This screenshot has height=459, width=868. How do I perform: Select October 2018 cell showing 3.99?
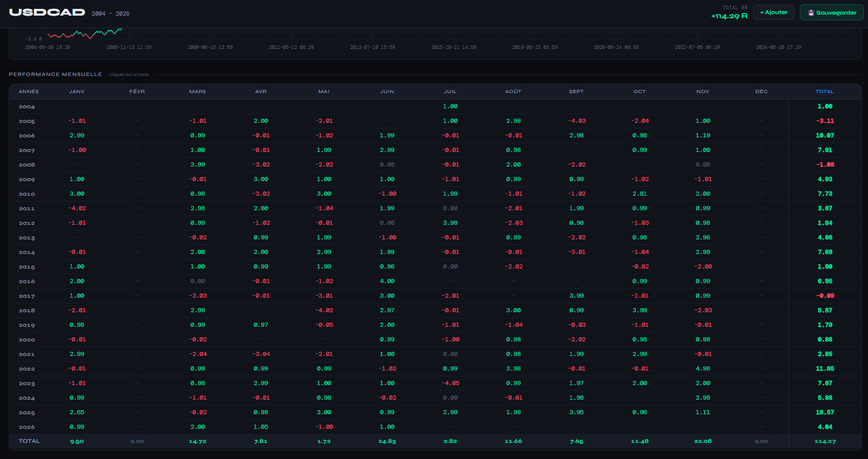(x=640, y=310)
